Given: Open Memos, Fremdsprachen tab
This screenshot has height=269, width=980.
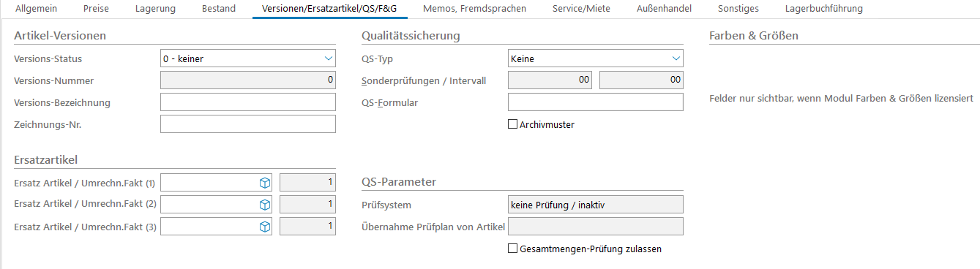Looking at the screenshot, I should [x=463, y=9].
